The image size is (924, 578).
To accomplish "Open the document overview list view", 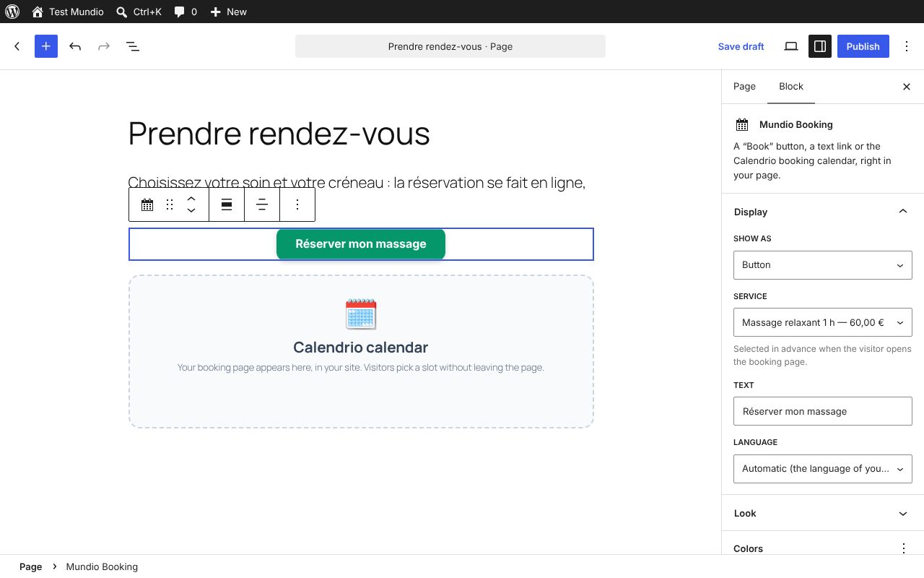I will click(x=133, y=46).
